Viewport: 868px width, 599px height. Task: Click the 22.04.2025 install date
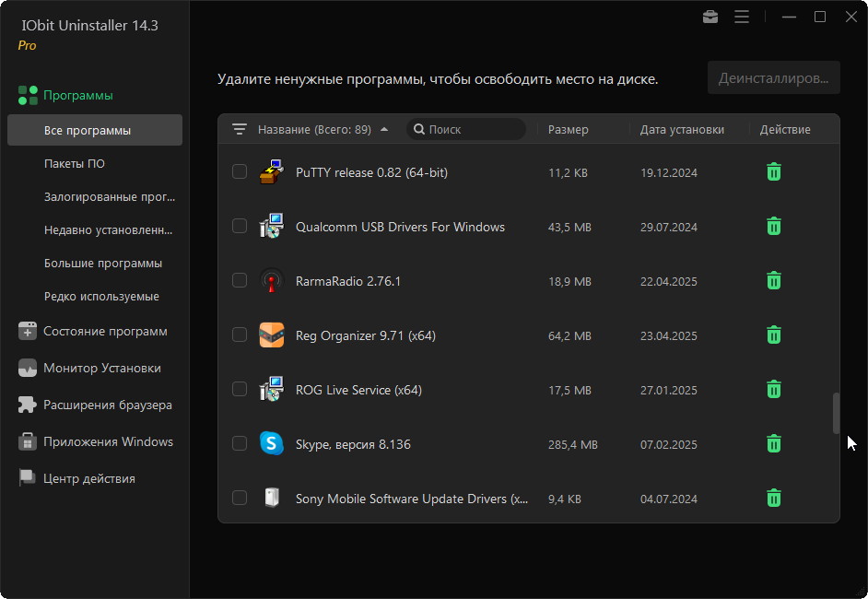[669, 281]
